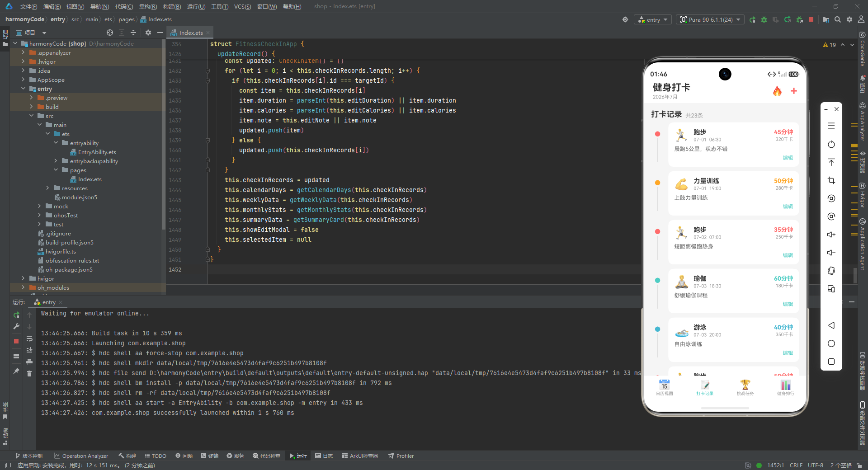Screen dimensions: 868x470
Task: Print the run console output
Action: [29, 362]
